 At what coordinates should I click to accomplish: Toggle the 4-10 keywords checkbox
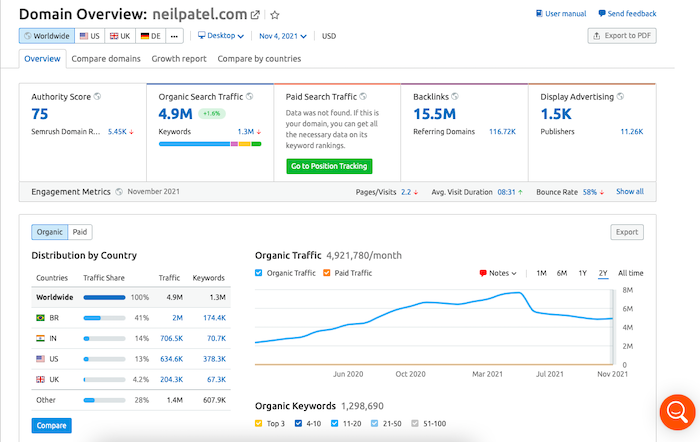(x=298, y=423)
